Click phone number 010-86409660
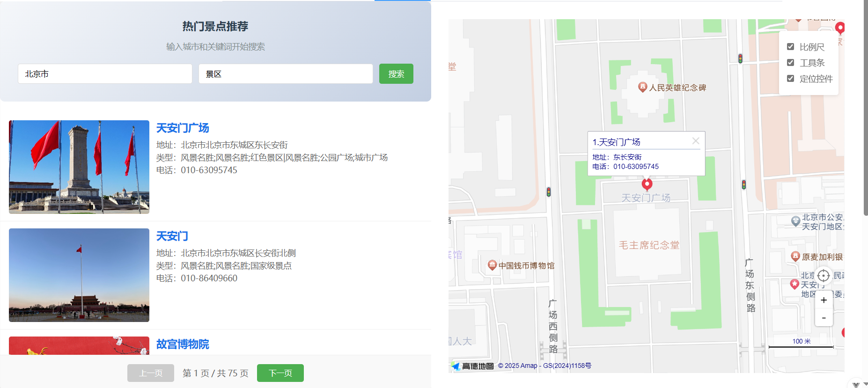This screenshot has width=868, height=388. coord(209,278)
